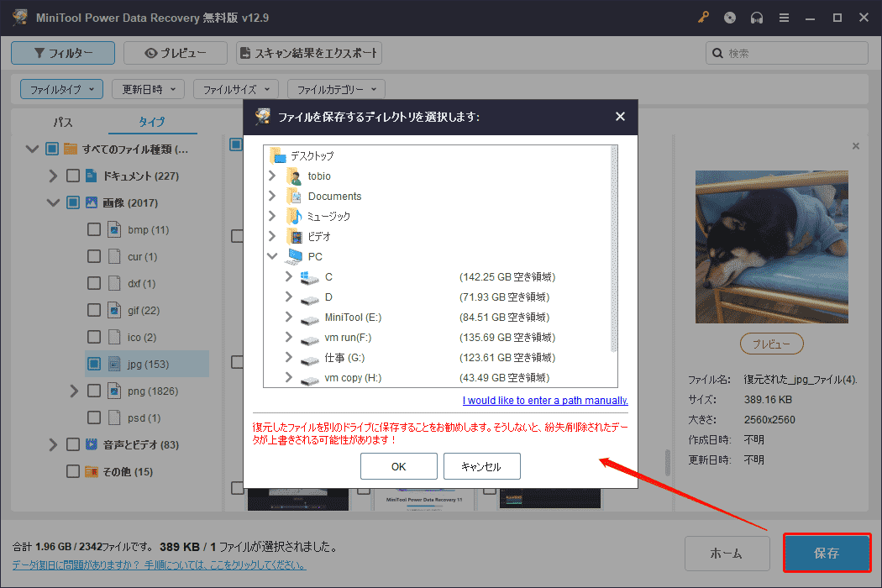
Task: Open the data recovery help link at bottom
Action: click(160, 564)
